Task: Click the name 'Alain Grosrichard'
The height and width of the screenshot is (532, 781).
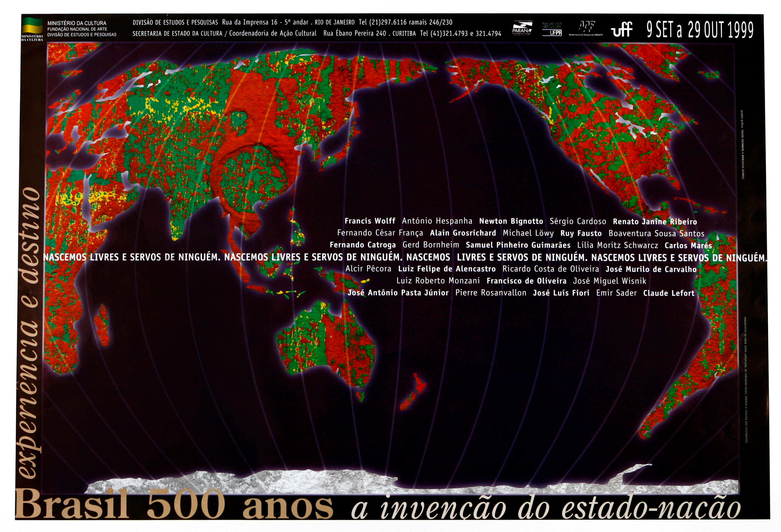Action: pos(463,233)
